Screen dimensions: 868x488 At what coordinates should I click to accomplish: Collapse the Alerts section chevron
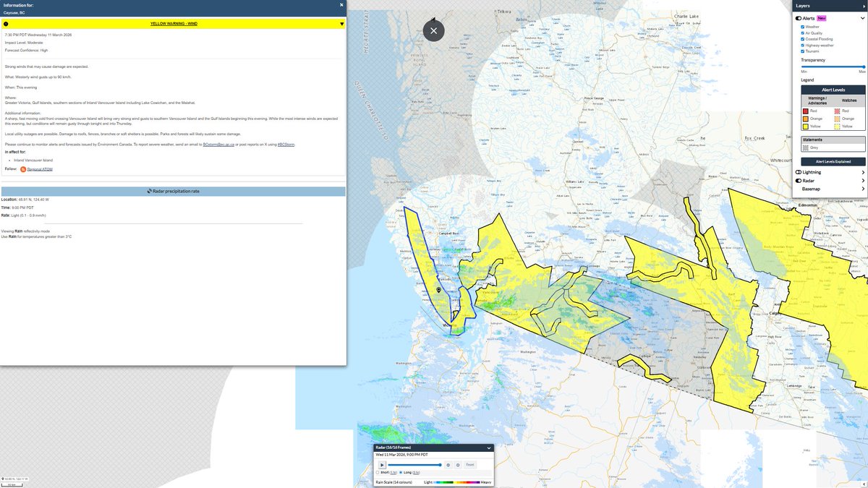[x=862, y=18]
